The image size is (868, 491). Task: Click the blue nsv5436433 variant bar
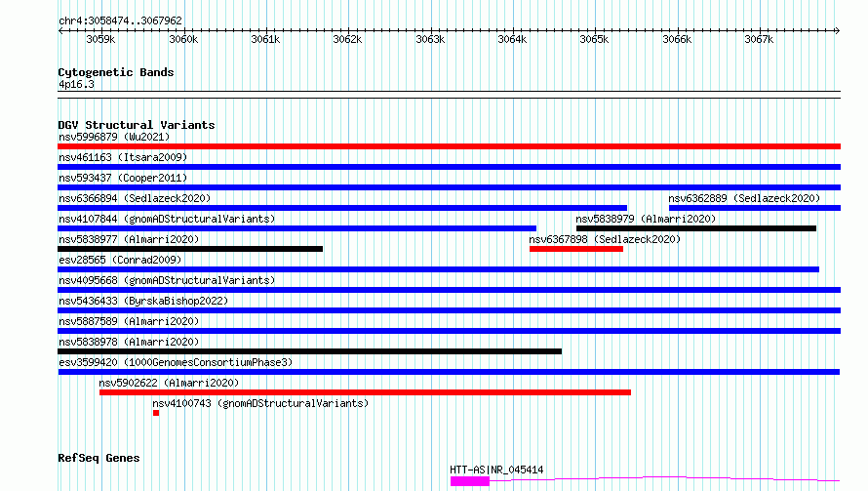point(449,310)
